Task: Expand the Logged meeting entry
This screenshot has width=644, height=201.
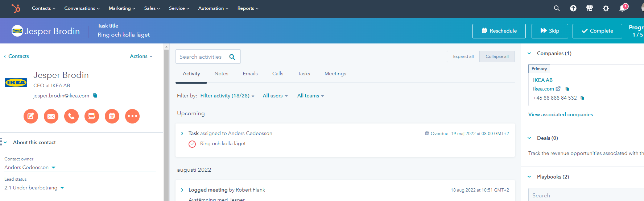Action: click(x=182, y=190)
